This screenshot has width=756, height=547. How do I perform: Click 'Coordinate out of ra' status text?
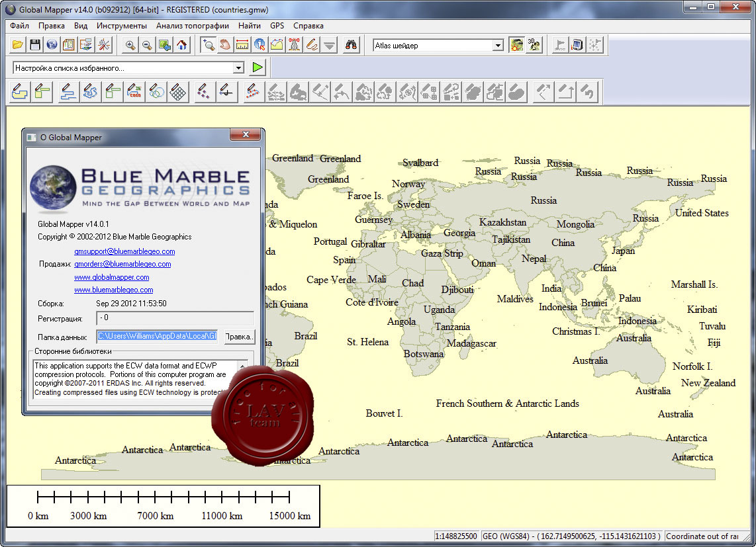coord(702,536)
